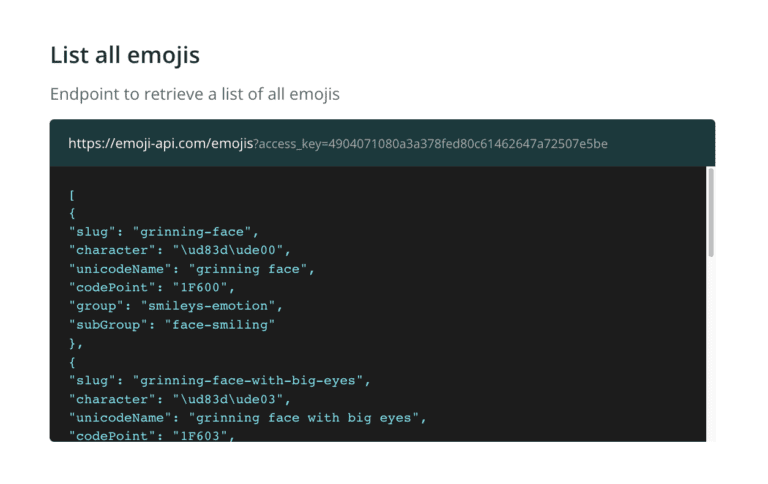
Task: Click the unicodeName "grinning face" line
Action: pyautogui.click(x=192, y=269)
